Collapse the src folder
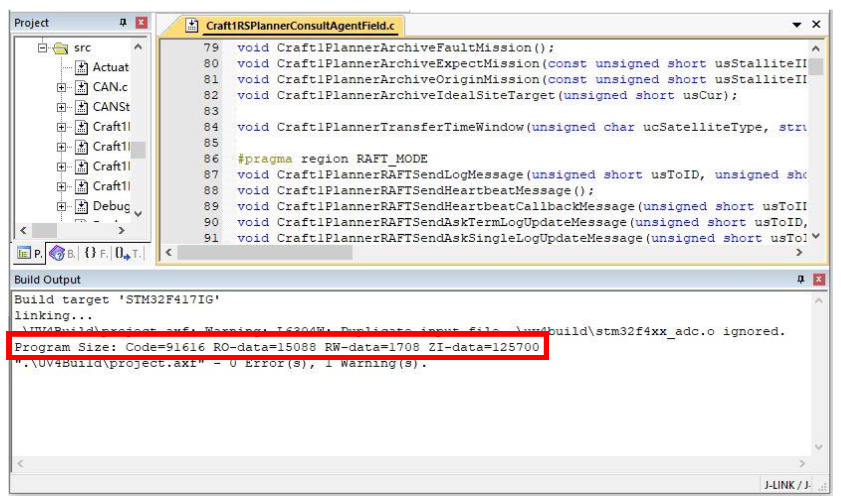This screenshot has width=841, height=504. [x=43, y=48]
